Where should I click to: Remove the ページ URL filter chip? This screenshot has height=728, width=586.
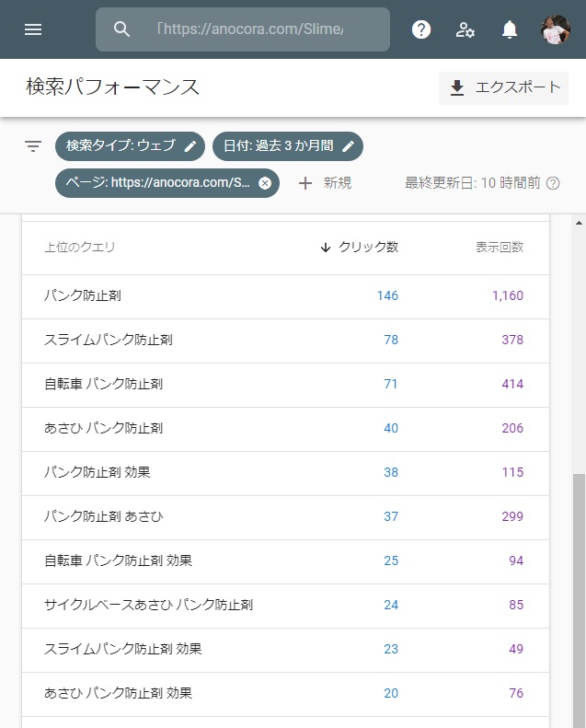click(x=265, y=183)
